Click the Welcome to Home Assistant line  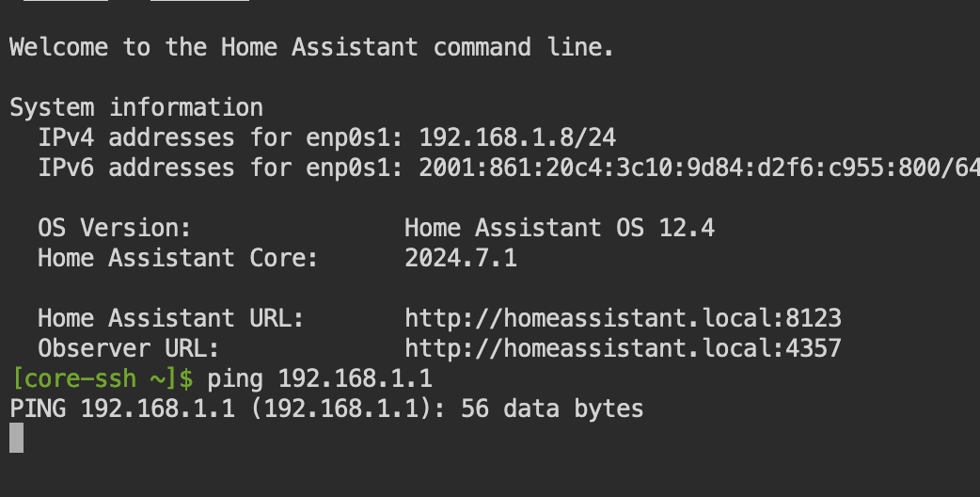312,47
